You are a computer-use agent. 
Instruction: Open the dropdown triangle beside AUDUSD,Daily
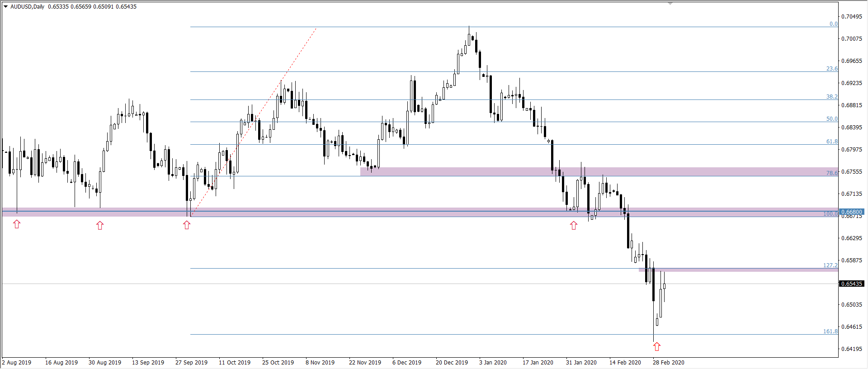pyautogui.click(x=6, y=7)
